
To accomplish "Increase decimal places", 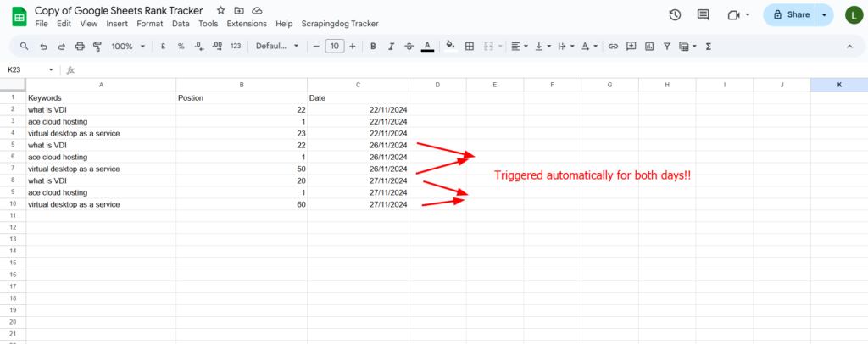I will pyautogui.click(x=217, y=47).
